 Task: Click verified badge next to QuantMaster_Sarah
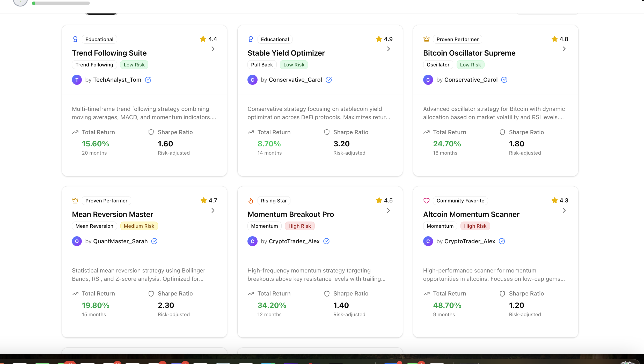pos(154,241)
